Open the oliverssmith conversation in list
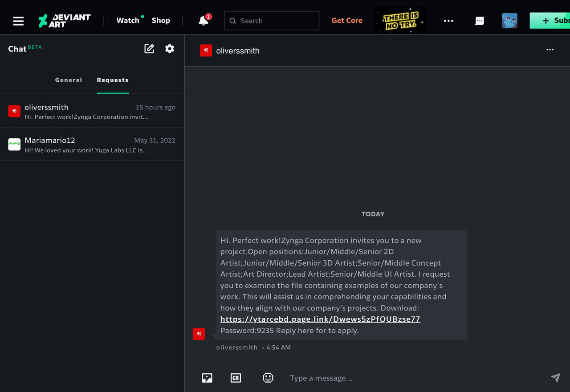The width and height of the screenshot is (570, 392). click(92, 111)
